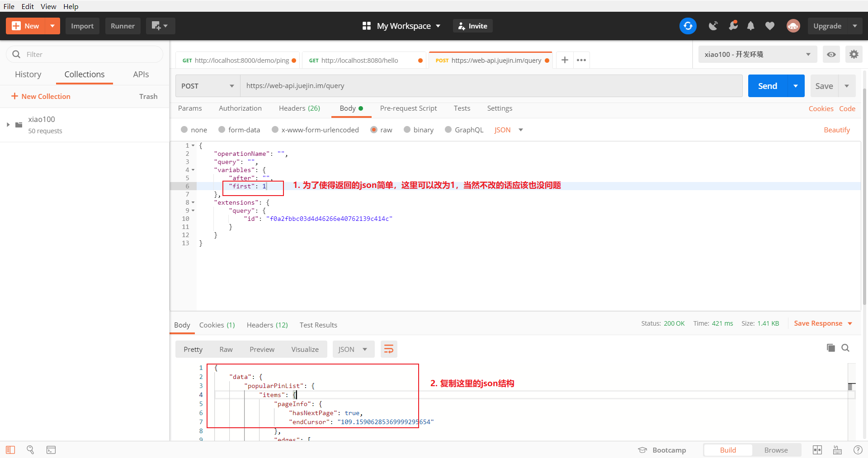
Task: Open the response format JSON dropdown
Action: [353, 349]
